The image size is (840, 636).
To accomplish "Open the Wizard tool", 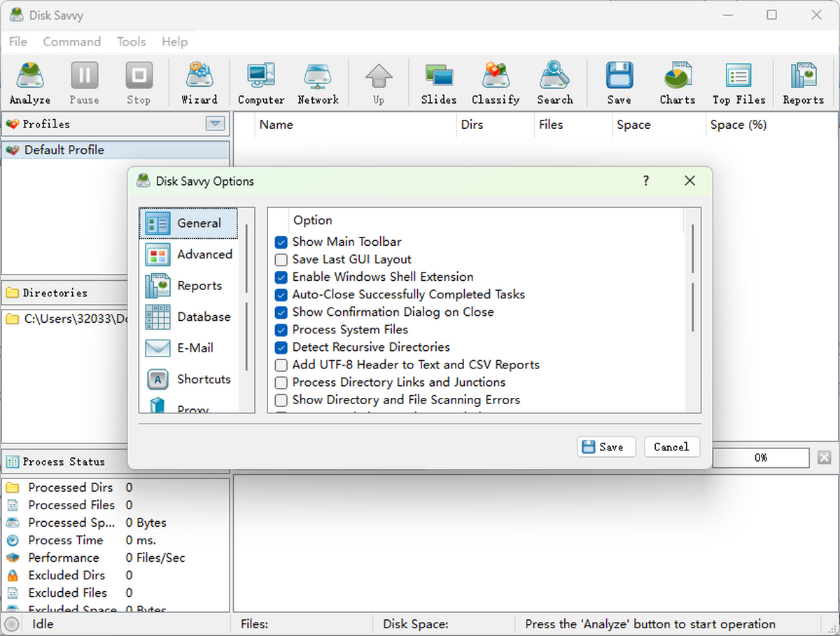I will click(199, 82).
